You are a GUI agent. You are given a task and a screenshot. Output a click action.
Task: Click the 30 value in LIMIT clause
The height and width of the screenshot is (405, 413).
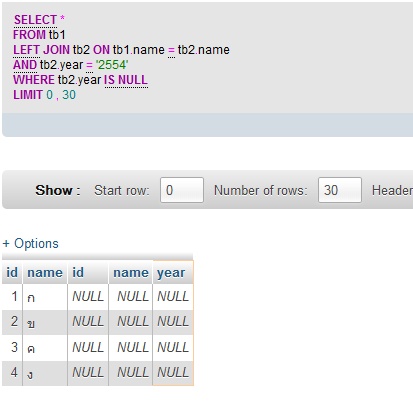coord(69,95)
